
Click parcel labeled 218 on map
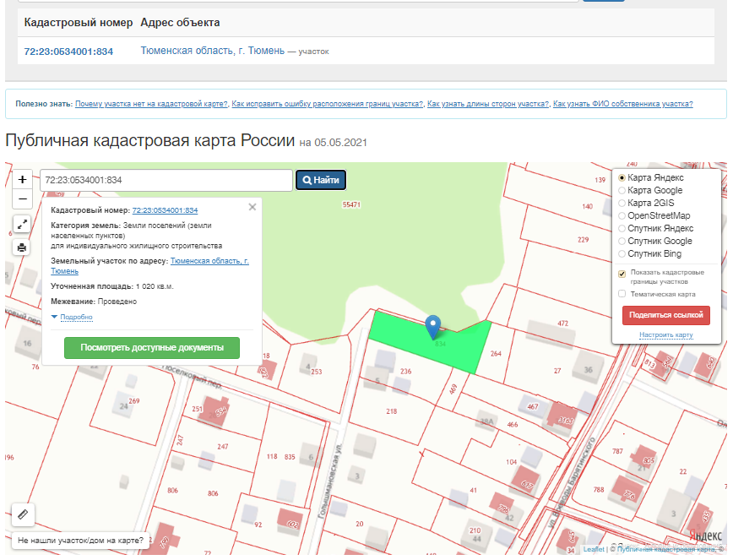point(391,411)
